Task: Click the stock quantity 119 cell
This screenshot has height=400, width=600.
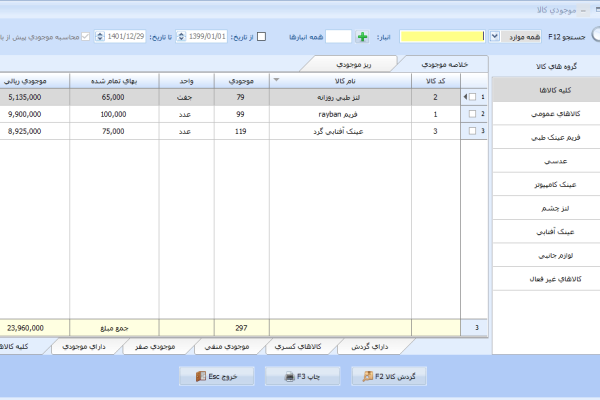Action: pos(241,131)
